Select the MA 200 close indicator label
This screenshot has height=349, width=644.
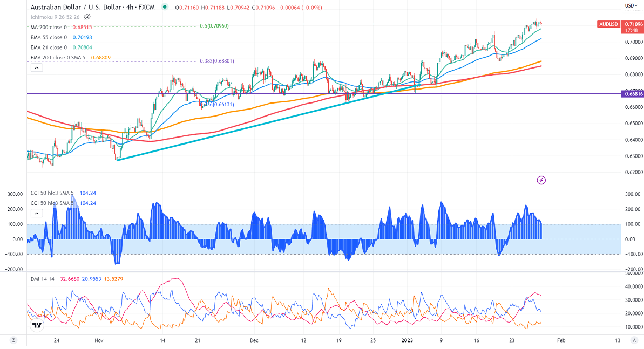[49, 27]
